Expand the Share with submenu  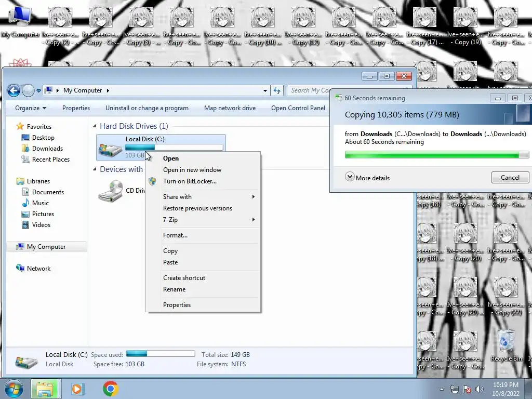point(203,197)
